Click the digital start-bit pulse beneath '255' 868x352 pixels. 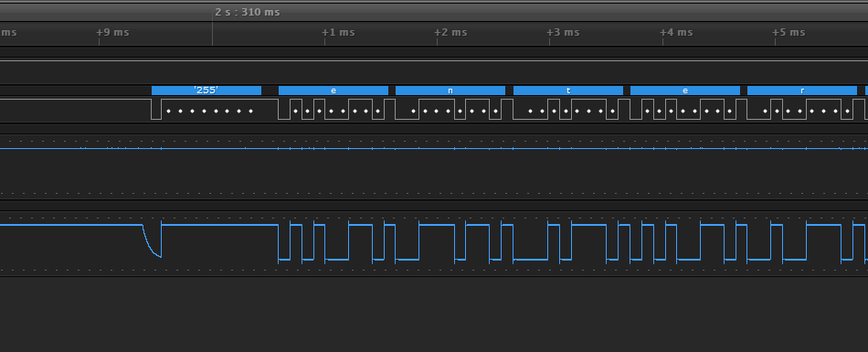point(156,109)
